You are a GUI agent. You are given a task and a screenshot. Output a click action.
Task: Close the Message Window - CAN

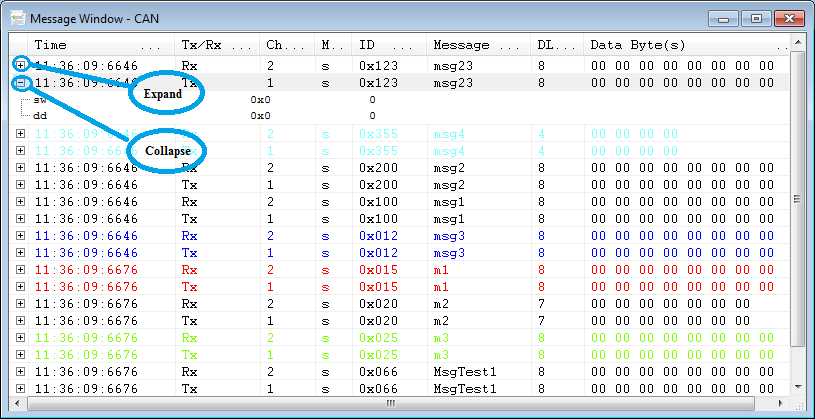click(790, 19)
